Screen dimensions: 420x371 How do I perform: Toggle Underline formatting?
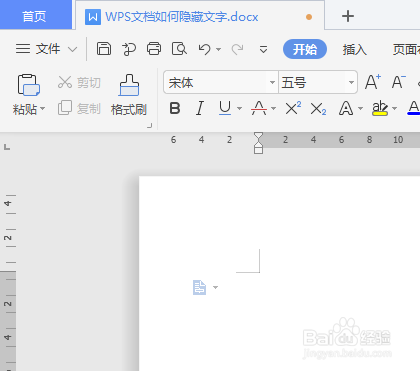[225, 108]
